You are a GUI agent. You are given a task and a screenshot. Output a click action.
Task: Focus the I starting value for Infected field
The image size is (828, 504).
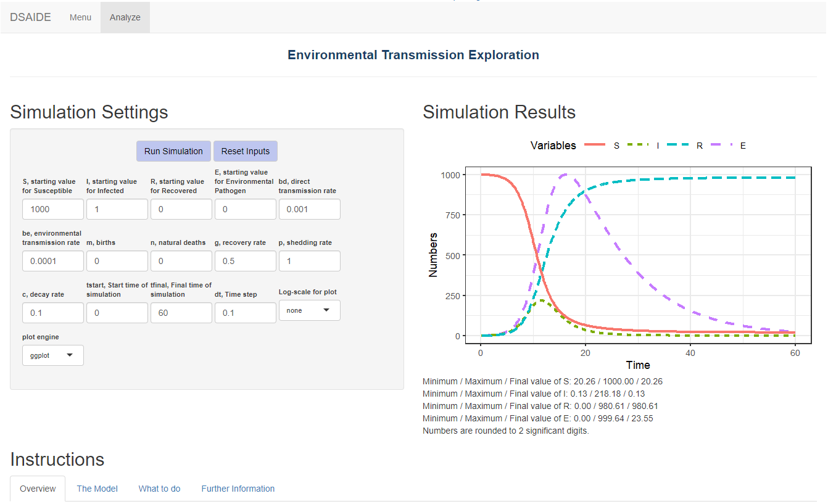pyautogui.click(x=117, y=209)
